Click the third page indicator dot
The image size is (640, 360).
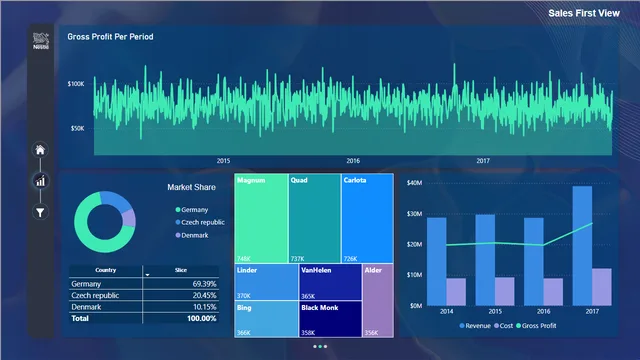point(325,347)
